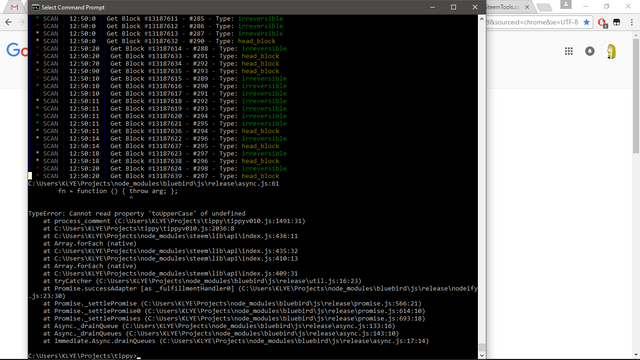
Task: Click the black extension icon beside Opera
Action: [617, 22]
